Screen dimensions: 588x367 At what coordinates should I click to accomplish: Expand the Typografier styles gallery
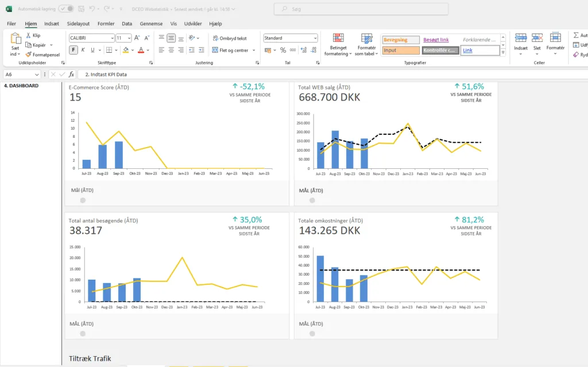(503, 53)
